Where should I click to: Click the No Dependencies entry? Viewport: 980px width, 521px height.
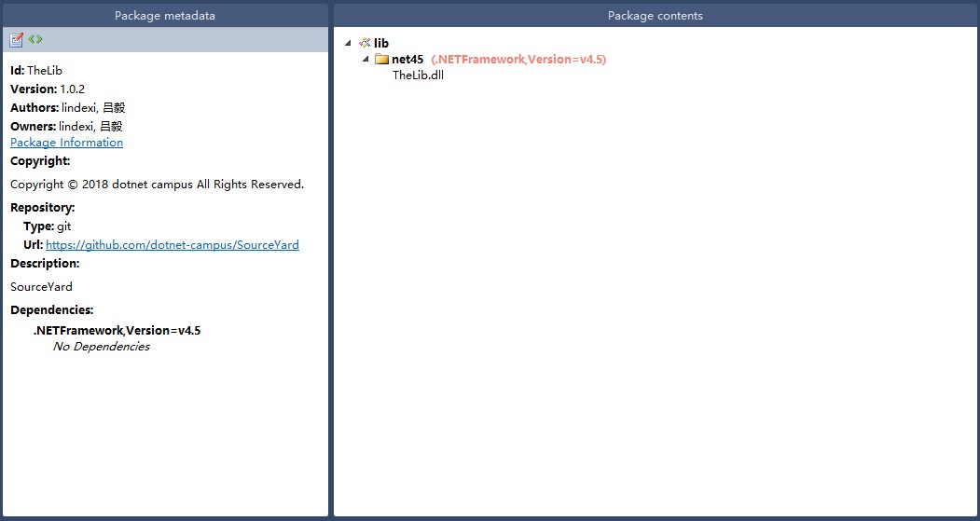point(102,347)
